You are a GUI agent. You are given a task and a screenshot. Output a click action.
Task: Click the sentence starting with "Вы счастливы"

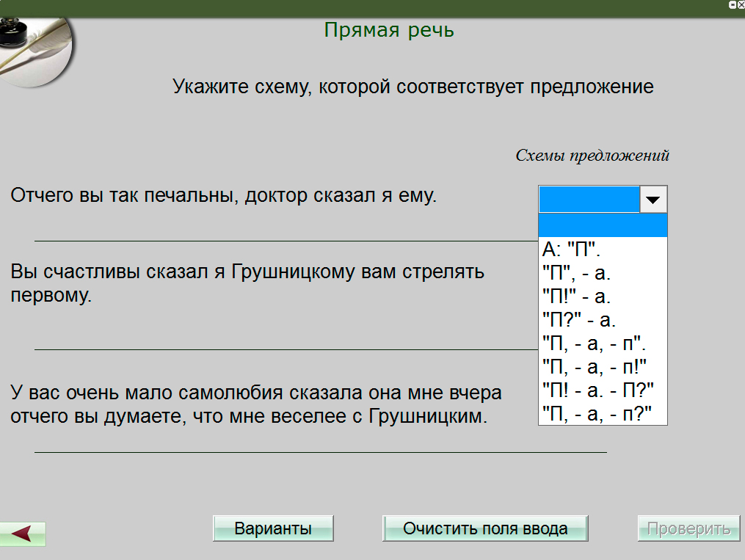(x=247, y=283)
